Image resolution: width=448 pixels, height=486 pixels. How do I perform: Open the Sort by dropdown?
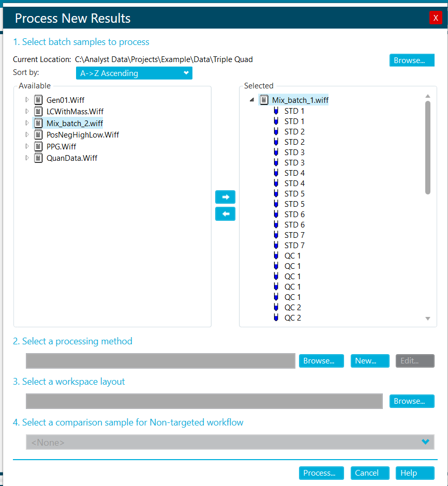pos(134,73)
